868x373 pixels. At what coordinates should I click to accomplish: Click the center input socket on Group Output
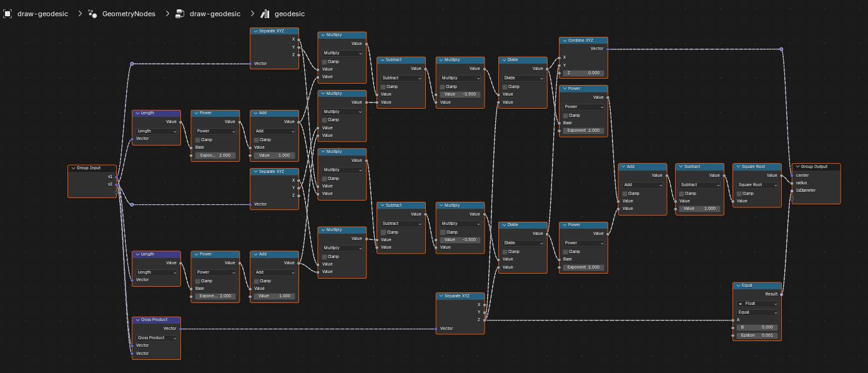792,175
